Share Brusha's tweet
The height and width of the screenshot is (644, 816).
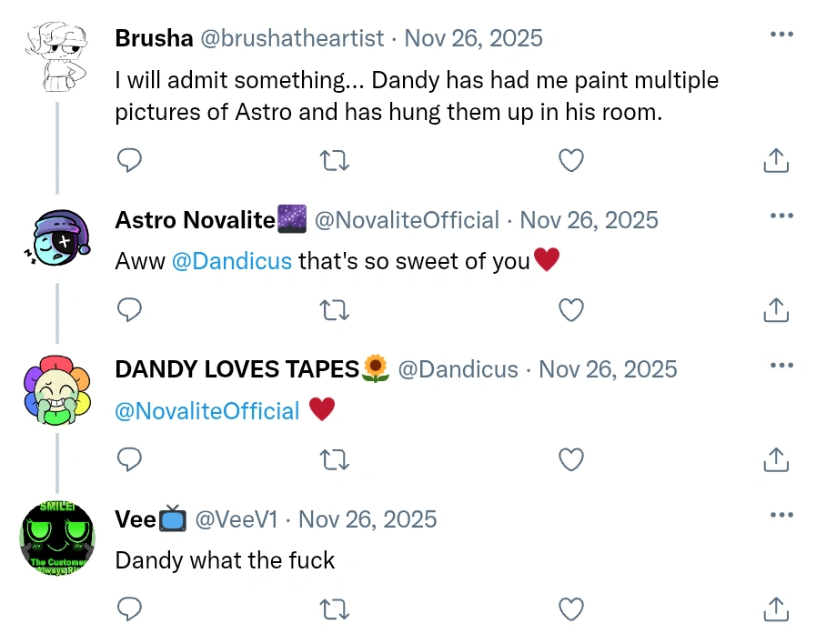point(775,160)
